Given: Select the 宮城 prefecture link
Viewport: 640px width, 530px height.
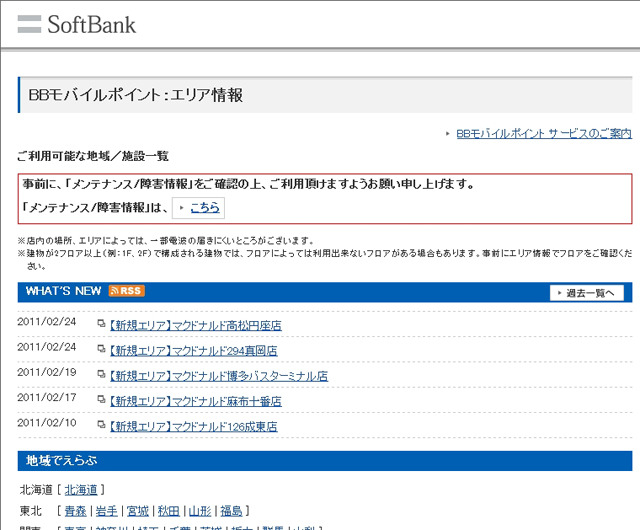Looking at the screenshot, I should [138, 511].
